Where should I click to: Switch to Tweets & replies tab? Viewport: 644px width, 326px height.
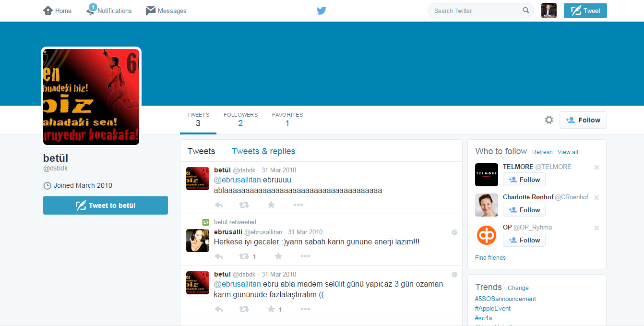pos(263,151)
